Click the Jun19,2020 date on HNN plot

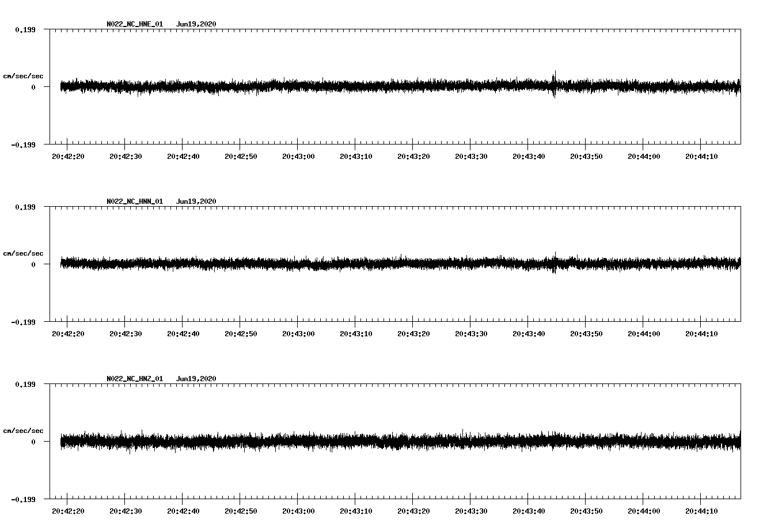click(x=196, y=202)
